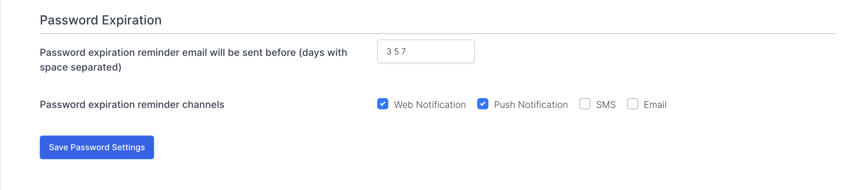Click the SMS label text

tap(606, 105)
